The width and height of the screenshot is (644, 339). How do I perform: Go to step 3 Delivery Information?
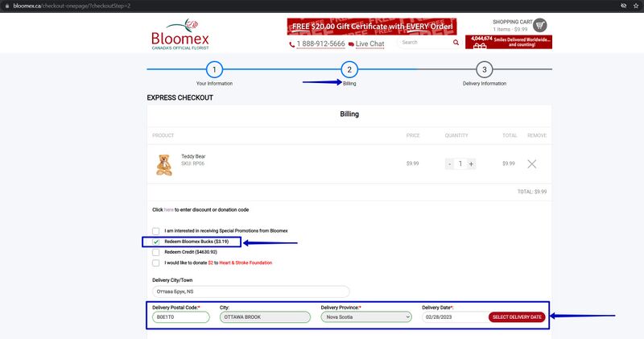[485, 70]
